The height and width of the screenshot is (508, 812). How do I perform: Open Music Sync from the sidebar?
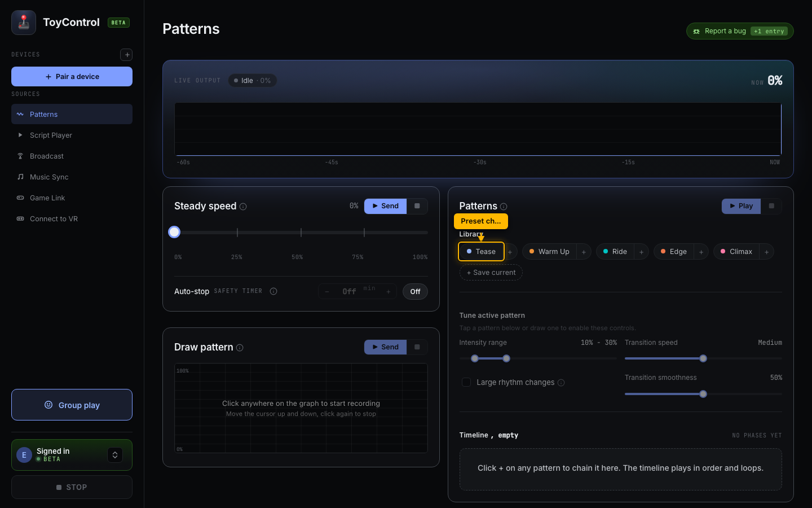pos(72,177)
